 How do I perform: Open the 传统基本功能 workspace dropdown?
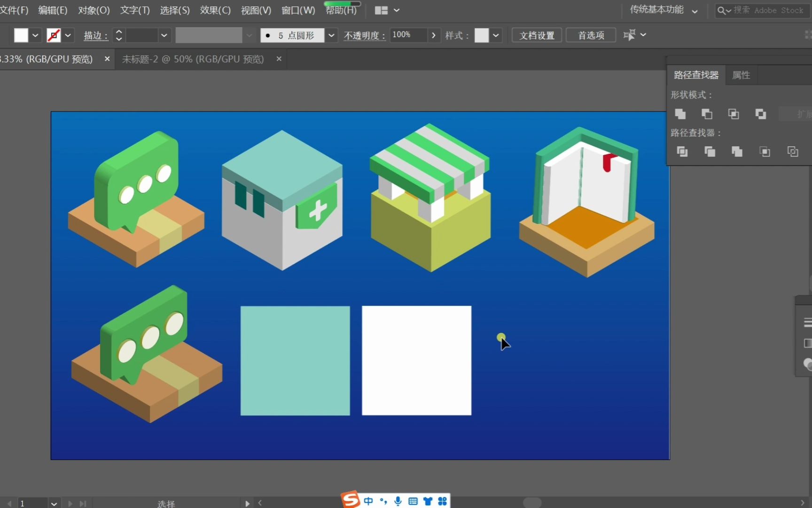coord(695,11)
